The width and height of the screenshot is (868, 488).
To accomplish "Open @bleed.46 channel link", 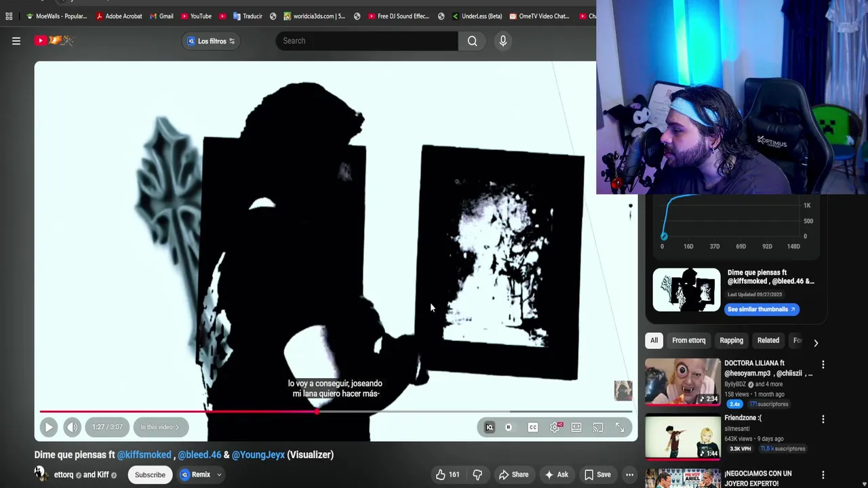I will coord(199,455).
